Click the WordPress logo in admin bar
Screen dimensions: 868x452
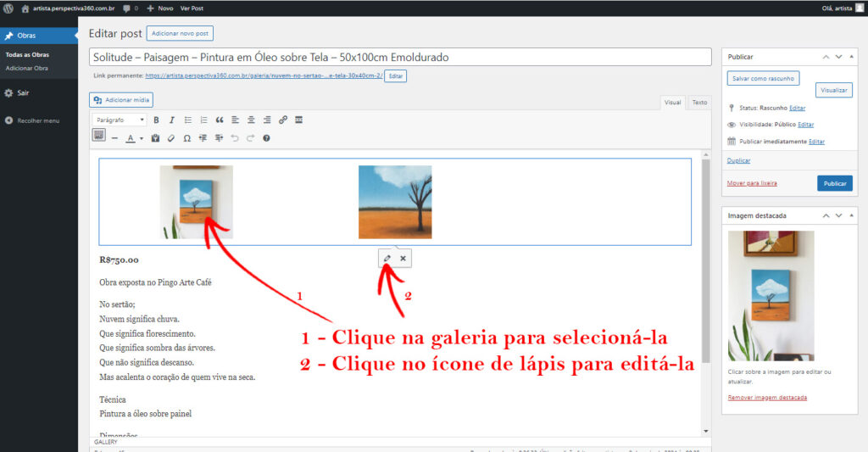tap(8, 8)
